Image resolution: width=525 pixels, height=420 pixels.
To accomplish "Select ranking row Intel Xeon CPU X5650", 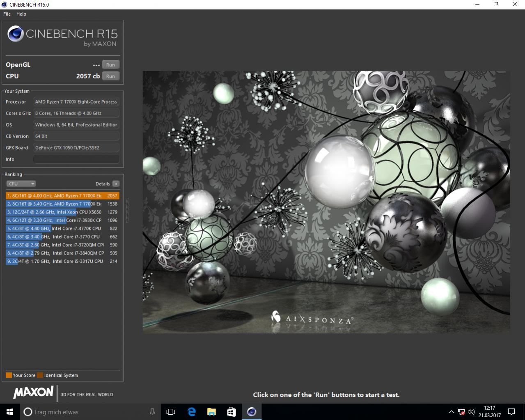I will click(62, 212).
